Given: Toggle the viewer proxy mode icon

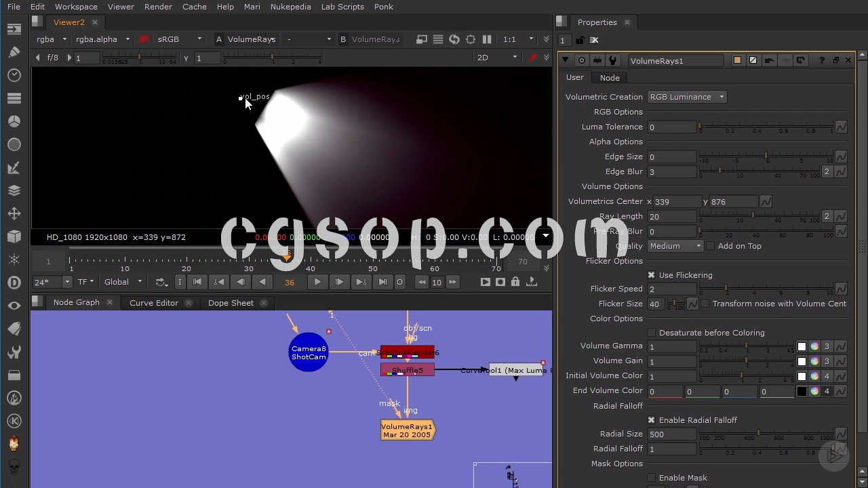Looking at the screenshot, I should (x=438, y=39).
